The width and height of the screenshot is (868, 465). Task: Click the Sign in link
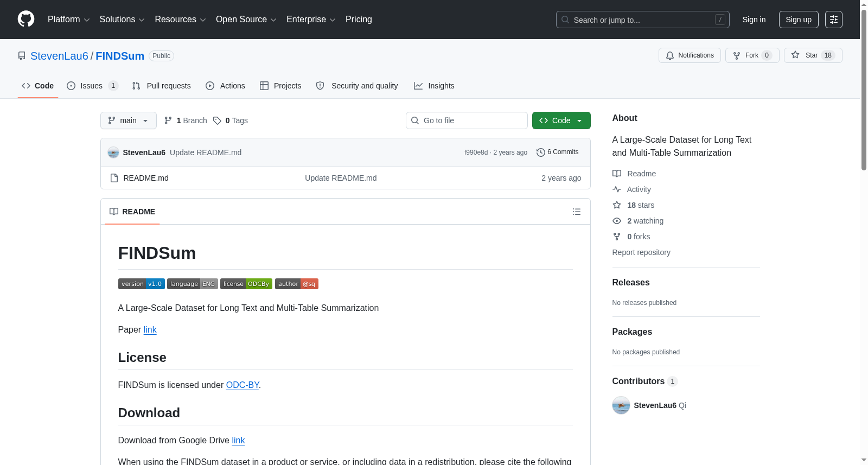pyautogui.click(x=754, y=20)
